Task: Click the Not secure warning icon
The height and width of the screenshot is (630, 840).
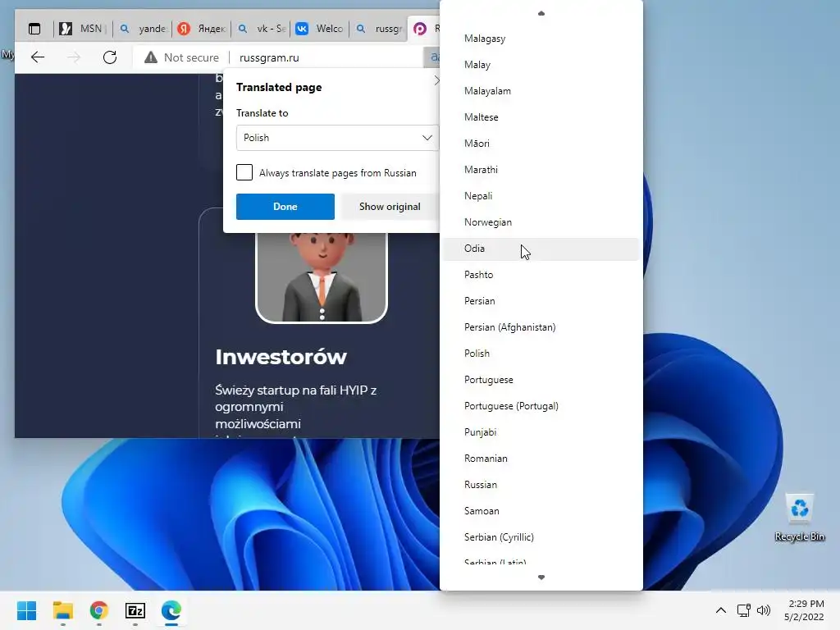Action: (x=151, y=57)
